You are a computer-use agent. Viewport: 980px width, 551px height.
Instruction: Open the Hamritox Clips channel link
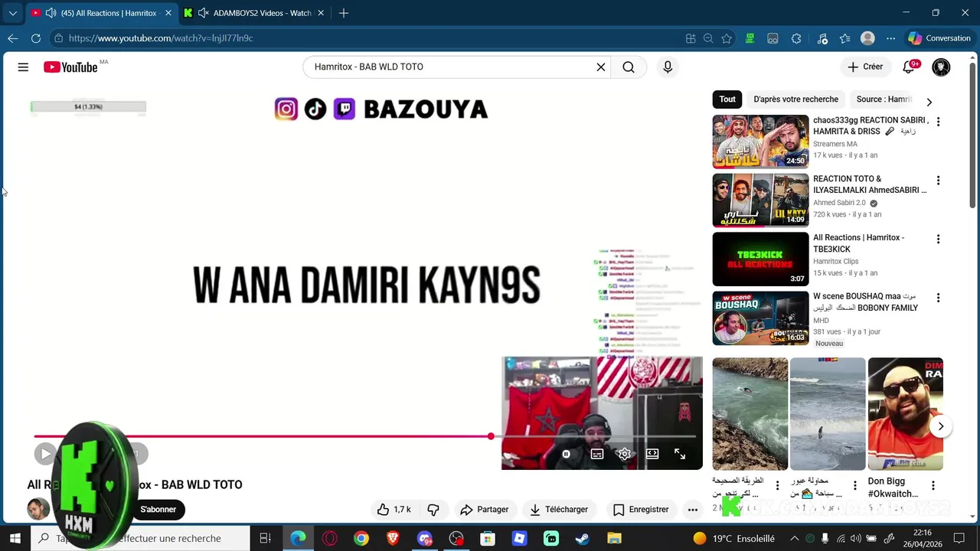point(836,261)
